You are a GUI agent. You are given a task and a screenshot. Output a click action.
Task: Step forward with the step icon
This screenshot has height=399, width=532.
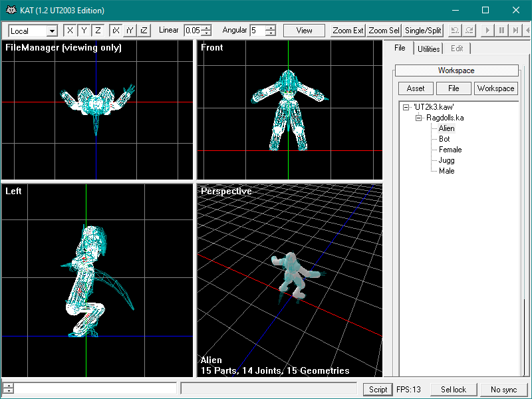click(x=515, y=31)
